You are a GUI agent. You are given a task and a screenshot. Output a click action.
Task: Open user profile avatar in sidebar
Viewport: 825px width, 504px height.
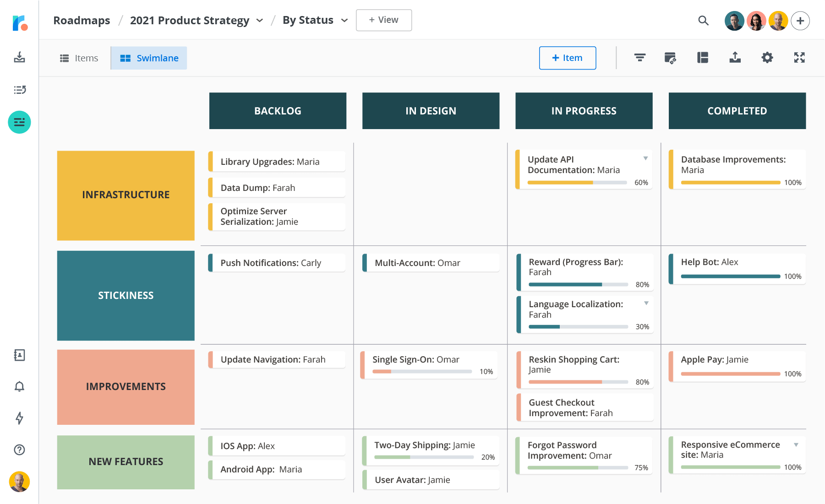(x=19, y=482)
